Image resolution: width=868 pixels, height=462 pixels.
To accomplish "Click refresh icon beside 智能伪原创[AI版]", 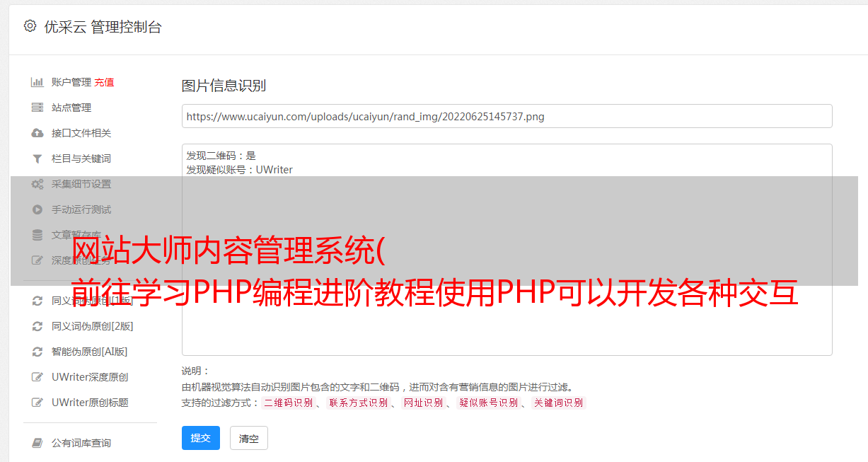I will coord(37,352).
